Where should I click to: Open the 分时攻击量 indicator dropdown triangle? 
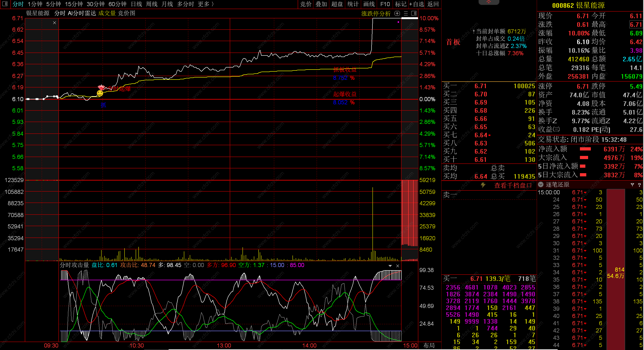[x=390, y=266]
